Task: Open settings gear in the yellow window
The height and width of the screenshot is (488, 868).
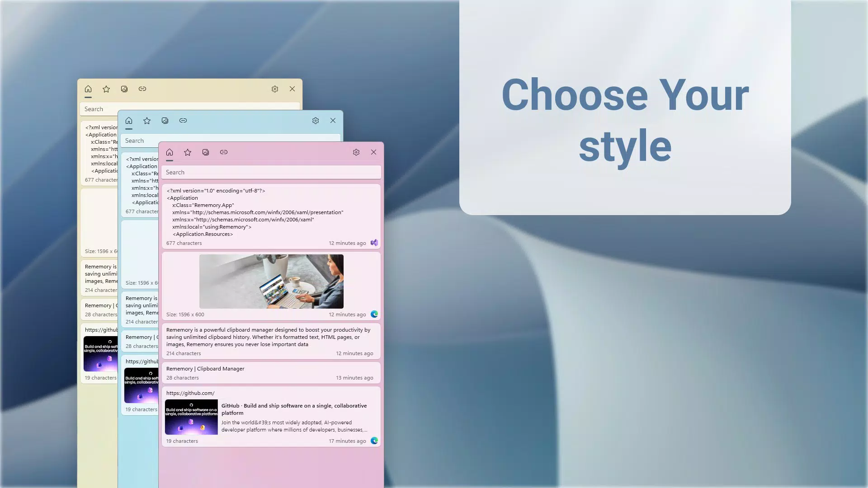Action: [x=275, y=89]
